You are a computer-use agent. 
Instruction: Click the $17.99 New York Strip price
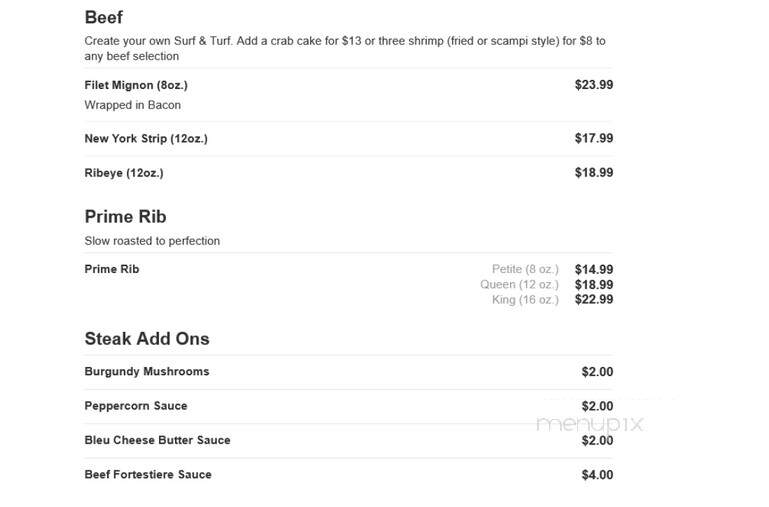point(594,138)
